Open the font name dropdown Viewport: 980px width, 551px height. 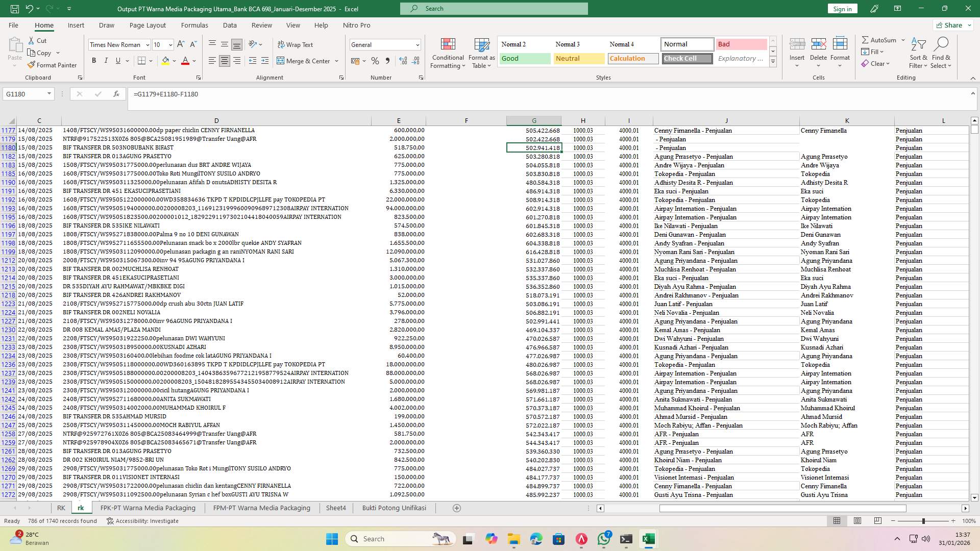[x=148, y=44]
